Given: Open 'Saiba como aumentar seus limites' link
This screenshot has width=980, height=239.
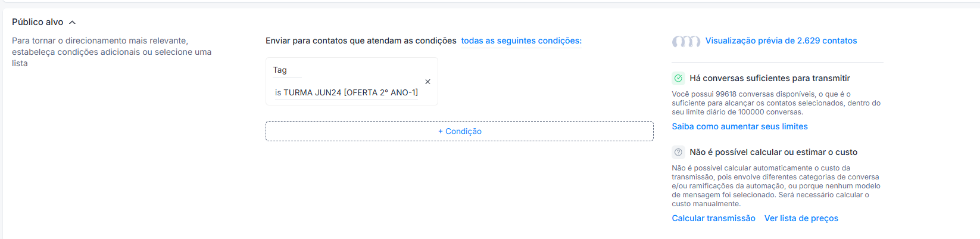Looking at the screenshot, I should 739,126.
